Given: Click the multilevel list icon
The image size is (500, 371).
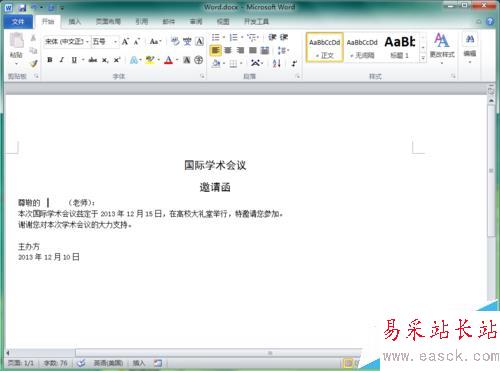Looking at the screenshot, I should click(x=252, y=37).
